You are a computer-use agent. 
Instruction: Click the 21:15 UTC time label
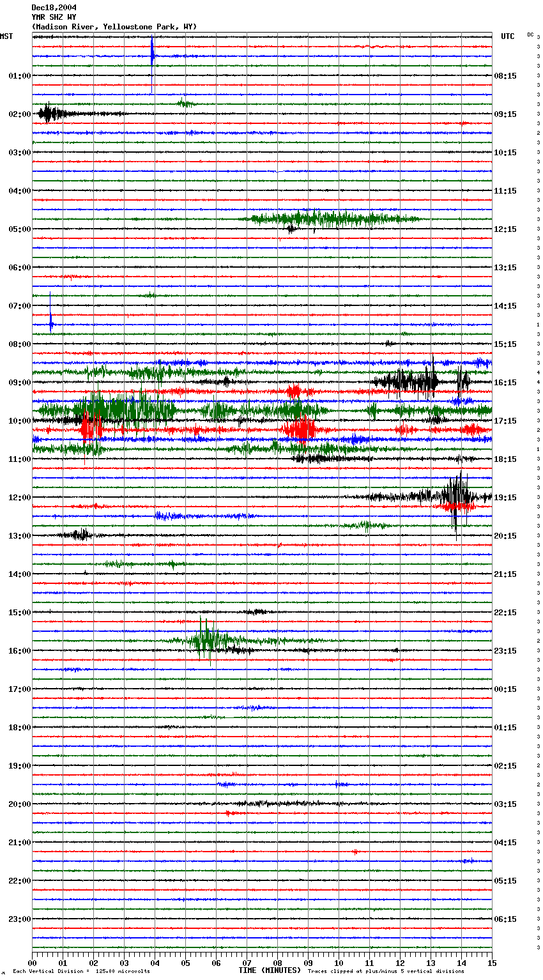click(x=505, y=574)
